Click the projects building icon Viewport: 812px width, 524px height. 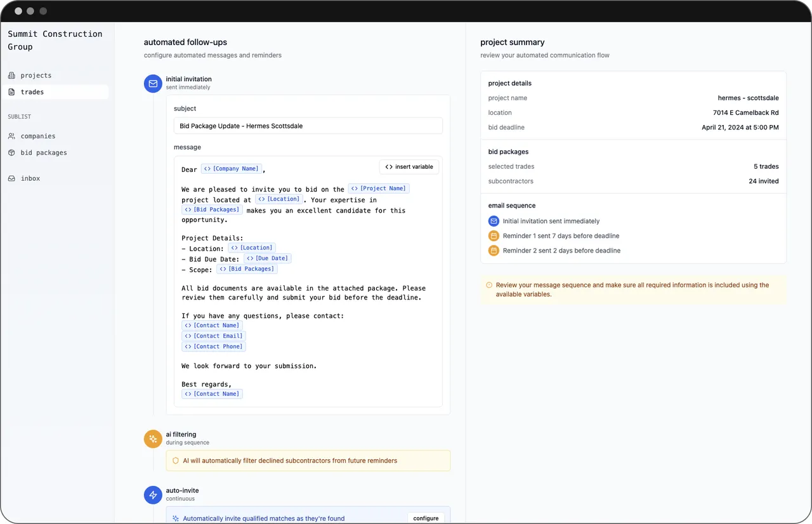tap(11, 75)
